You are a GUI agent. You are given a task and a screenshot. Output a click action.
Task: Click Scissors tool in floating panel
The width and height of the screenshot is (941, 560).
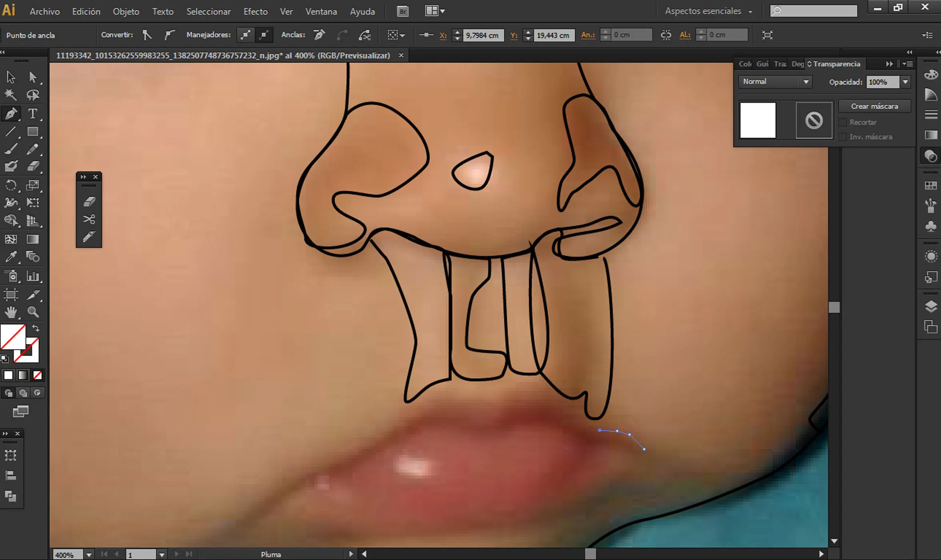89,219
